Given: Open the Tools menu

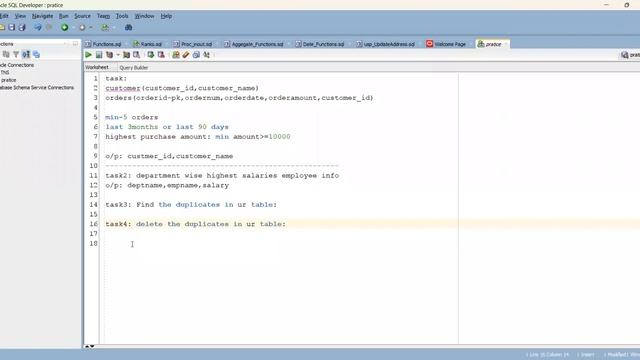Looking at the screenshot, I should tap(122, 16).
